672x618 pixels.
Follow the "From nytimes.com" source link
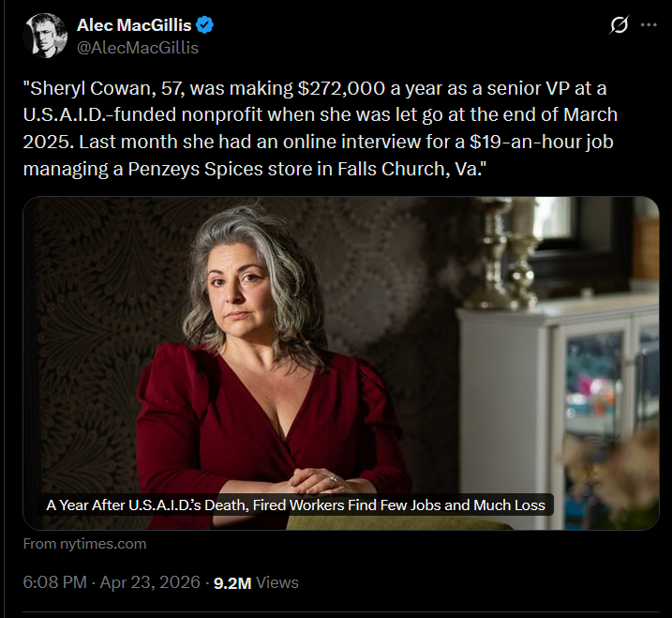84,544
